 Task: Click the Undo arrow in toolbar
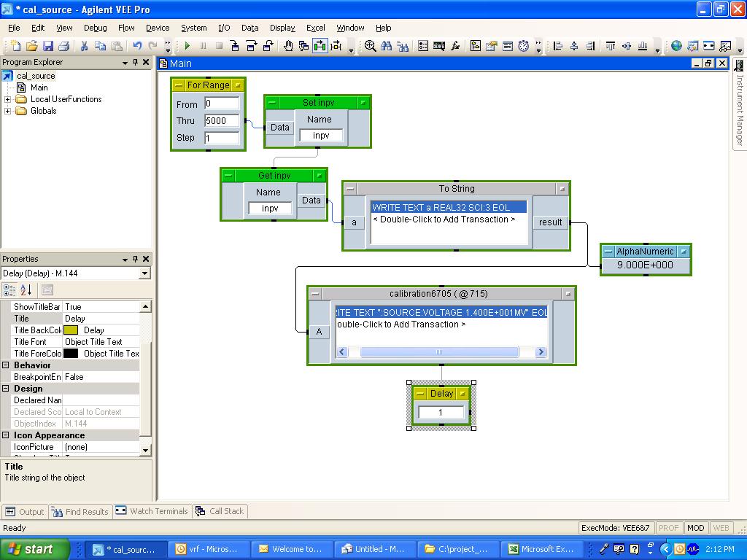coord(136,46)
